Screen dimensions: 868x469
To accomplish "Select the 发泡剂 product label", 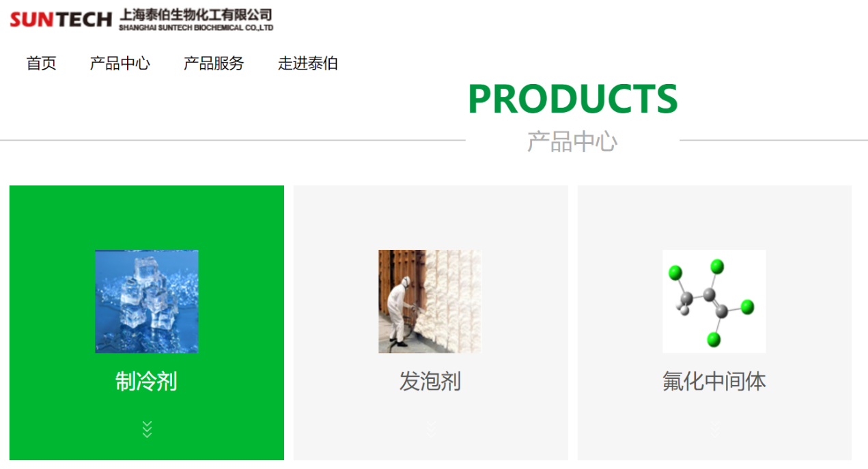I will coord(430,381).
